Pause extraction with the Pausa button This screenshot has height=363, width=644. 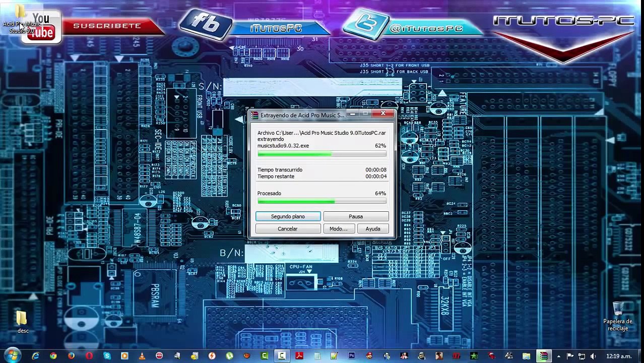point(356,216)
